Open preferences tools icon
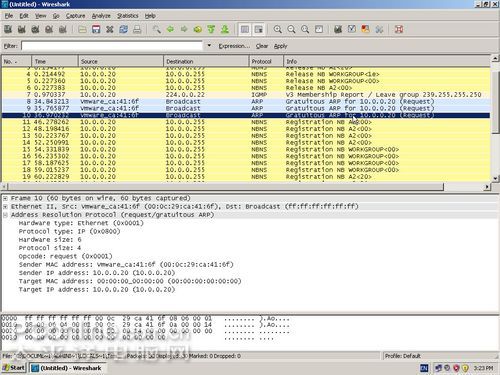The height and width of the screenshot is (375, 500). [x=379, y=29]
